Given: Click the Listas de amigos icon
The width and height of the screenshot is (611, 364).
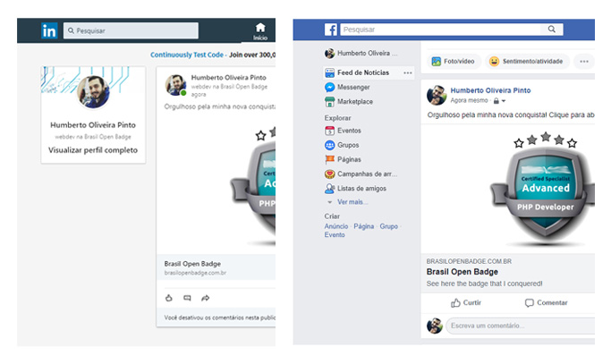Looking at the screenshot, I should coord(330,188).
